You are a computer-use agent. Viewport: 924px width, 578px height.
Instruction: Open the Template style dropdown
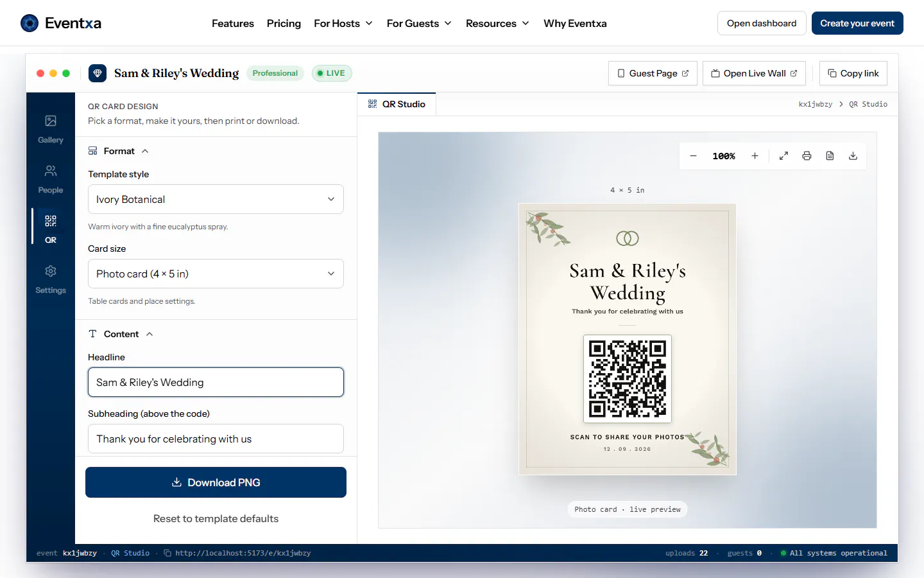click(x=216, y=199)
